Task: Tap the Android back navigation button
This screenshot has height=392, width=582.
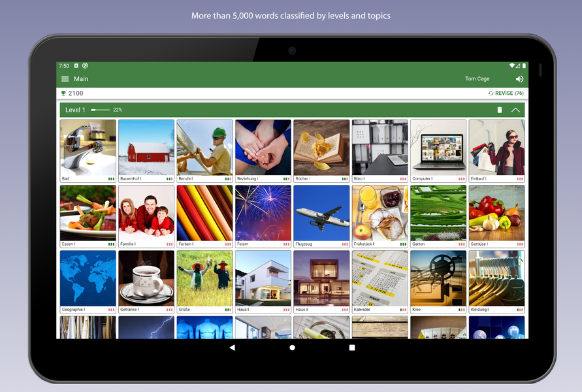Action: [x=233, y=348]
